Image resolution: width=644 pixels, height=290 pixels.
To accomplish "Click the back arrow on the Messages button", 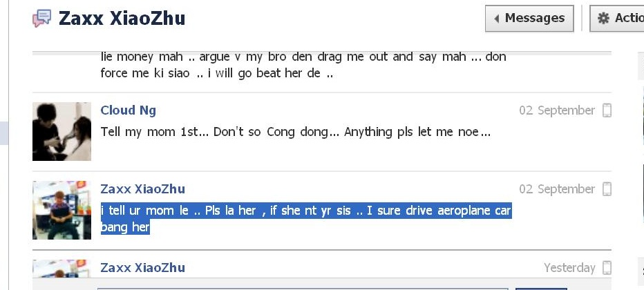I will 497,19.
